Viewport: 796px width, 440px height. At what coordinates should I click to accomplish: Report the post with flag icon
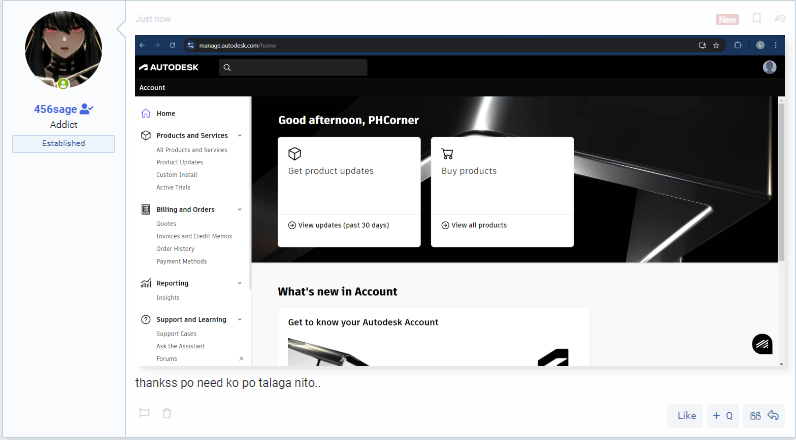click(144, 413)
